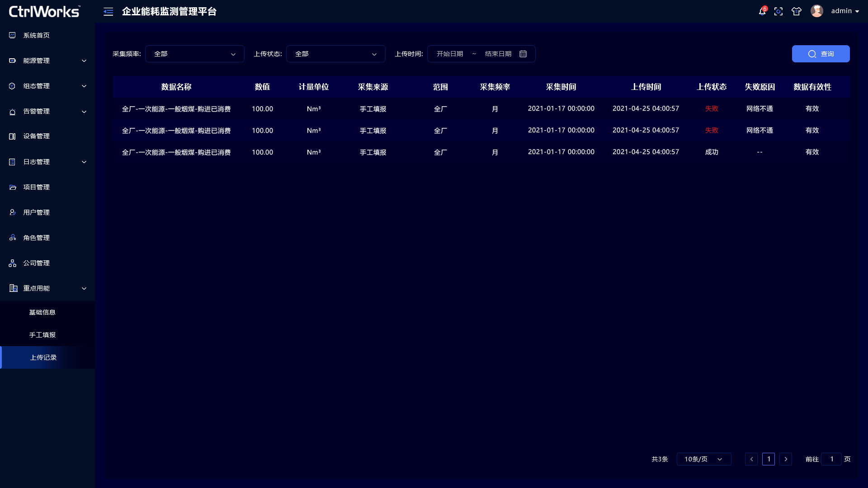This screenshot has height=488, width=868.
Task: Click the 数据名称 column header
Action: 176,87
